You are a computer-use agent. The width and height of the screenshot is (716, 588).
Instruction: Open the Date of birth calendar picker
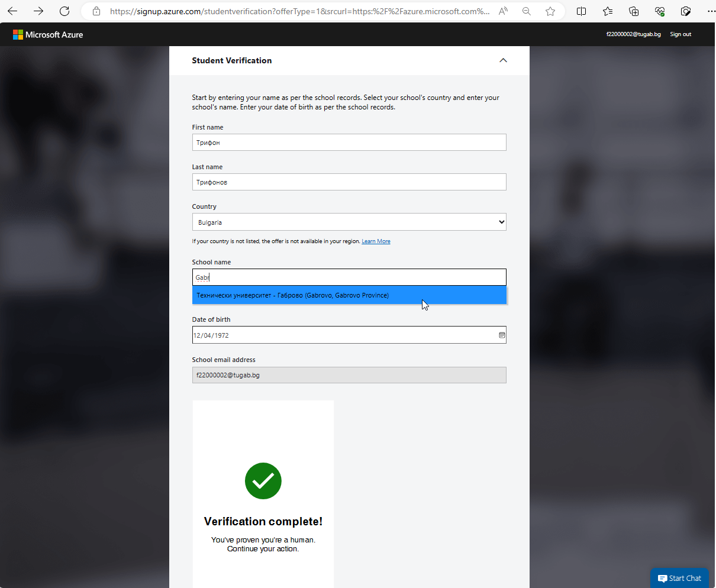(x=502, y=335)
